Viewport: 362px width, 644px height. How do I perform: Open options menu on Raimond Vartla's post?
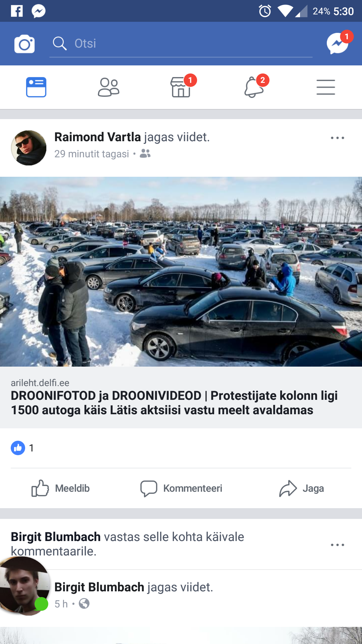pyautogui.click(x=337, y=138)
